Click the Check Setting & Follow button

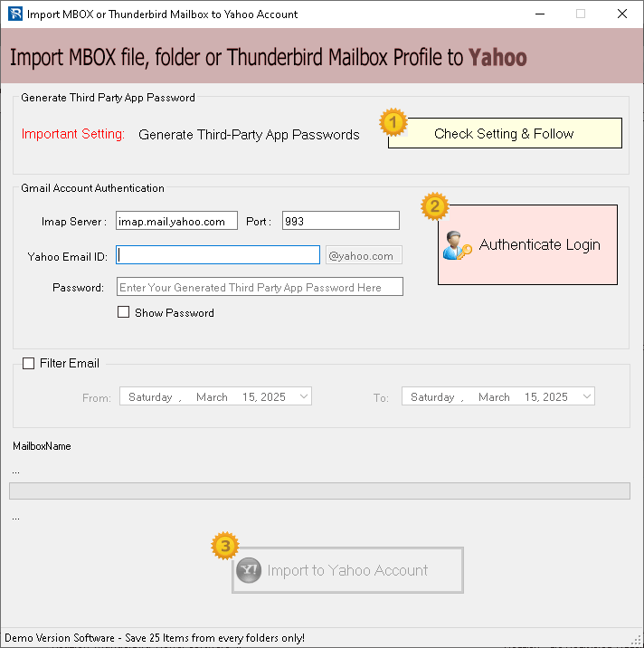505,133
